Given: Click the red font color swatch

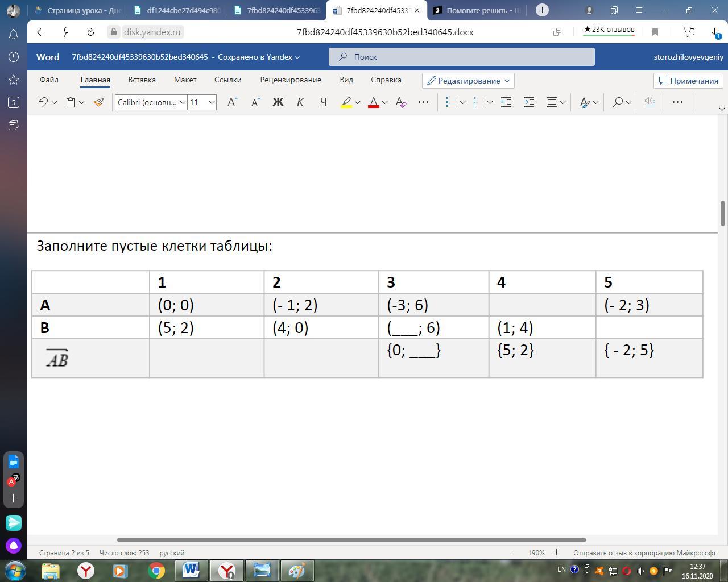Looking at the screenshot, I should (x=374, y=102).
